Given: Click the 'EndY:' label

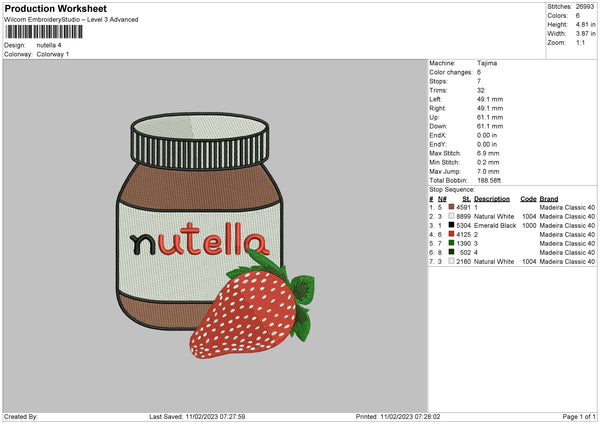Looking at the screenshot, I should tap(438, 144).
